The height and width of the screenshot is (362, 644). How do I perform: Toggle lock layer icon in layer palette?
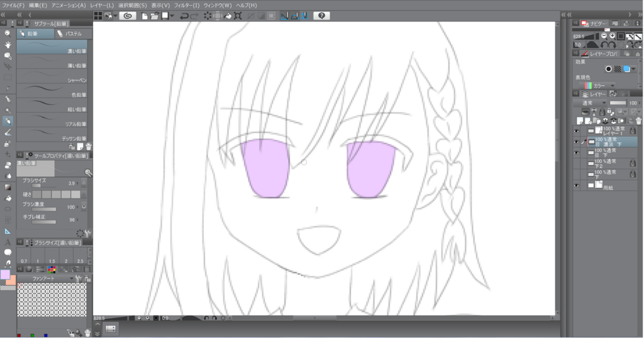[x=602, y=112]
